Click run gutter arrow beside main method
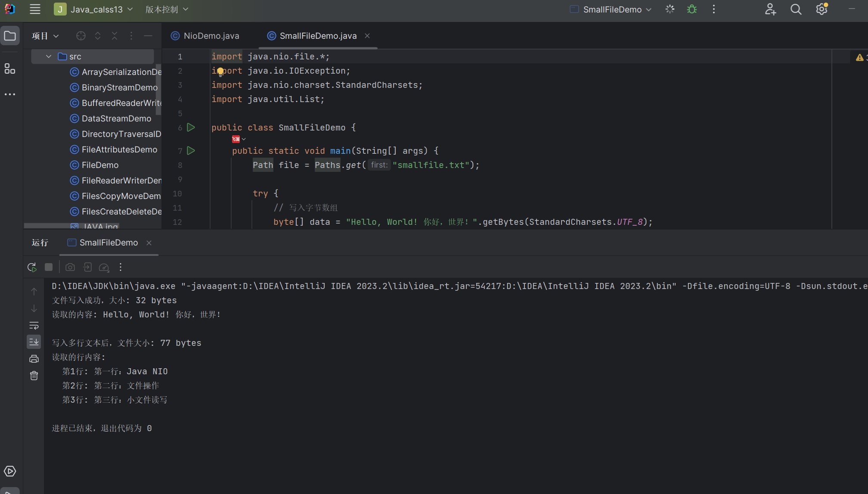Image resolution: width=868 pixels, height=494 pixels. pyautogui.click(x=191, y=151)
